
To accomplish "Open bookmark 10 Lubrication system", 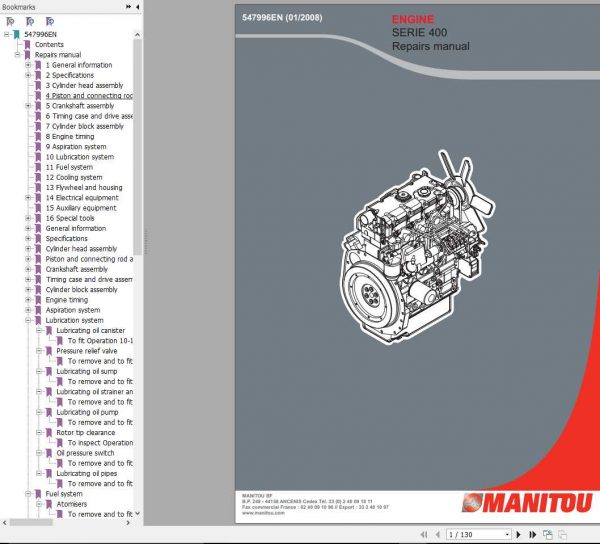I will [x=80, y=157].
